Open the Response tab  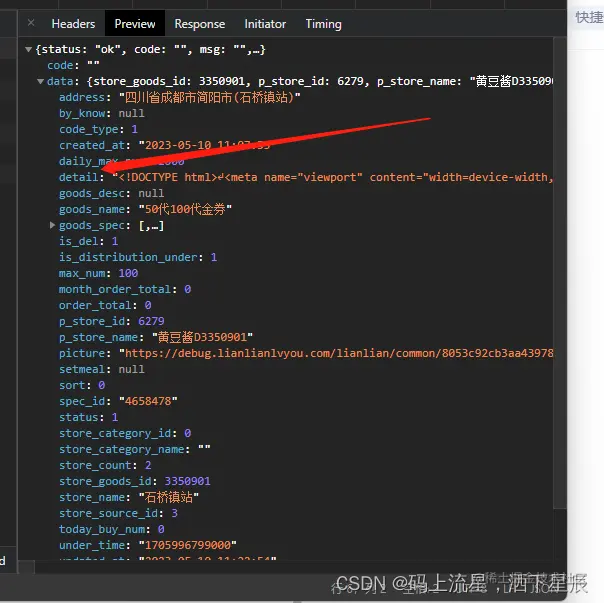pyautogui.click(x=200, y=24)
